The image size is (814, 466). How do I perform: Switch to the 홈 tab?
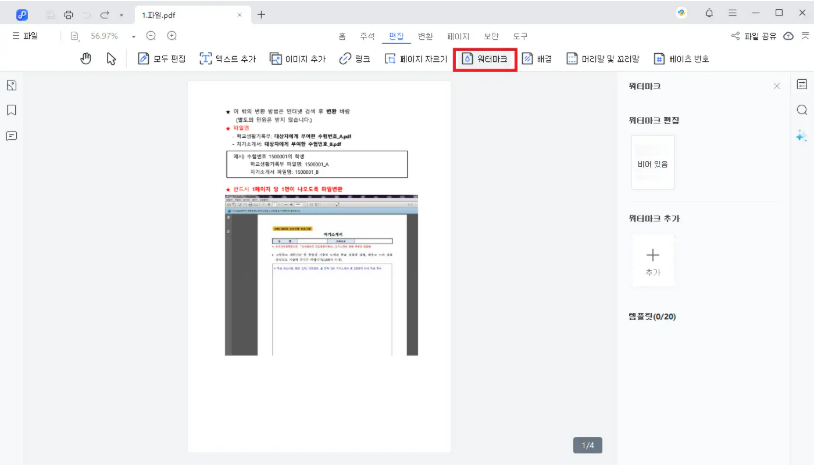[x=342, y=36]
